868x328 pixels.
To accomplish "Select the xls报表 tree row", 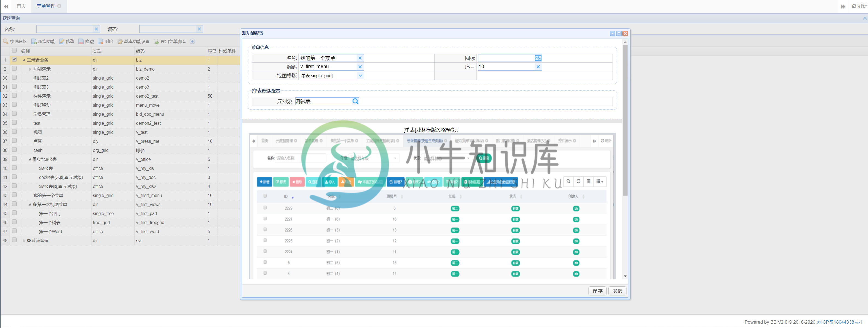I will [120, 169].
